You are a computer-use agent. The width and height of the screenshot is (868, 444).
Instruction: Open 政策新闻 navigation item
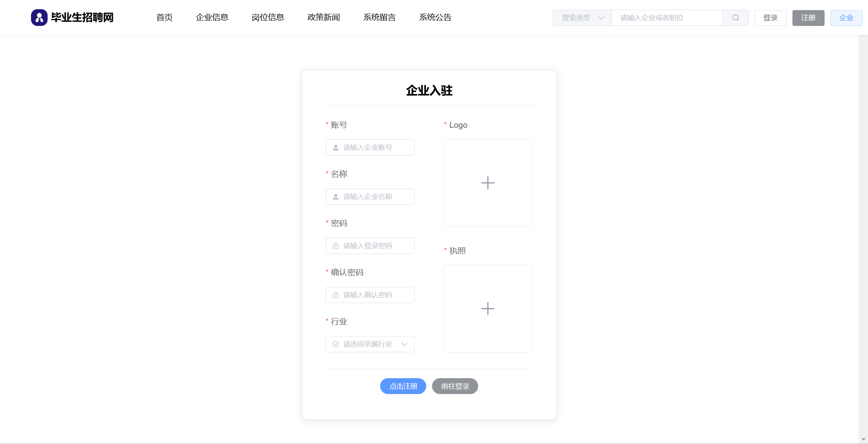(324, 17)
